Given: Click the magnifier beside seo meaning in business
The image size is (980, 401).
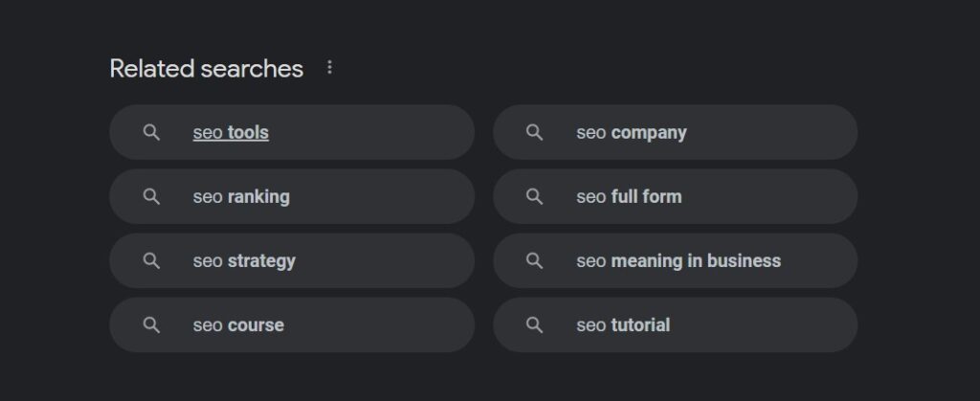Looking at the screenshot, I should point(534,260).
